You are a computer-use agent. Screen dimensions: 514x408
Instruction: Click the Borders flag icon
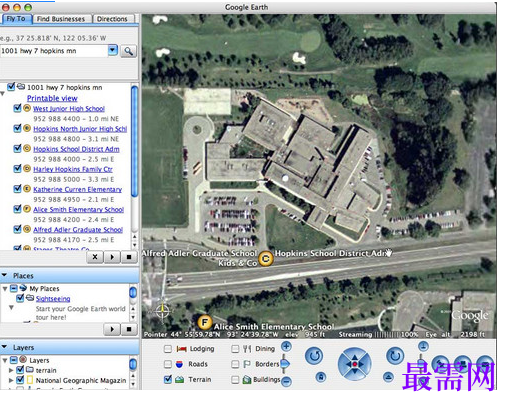pos(247,364)
